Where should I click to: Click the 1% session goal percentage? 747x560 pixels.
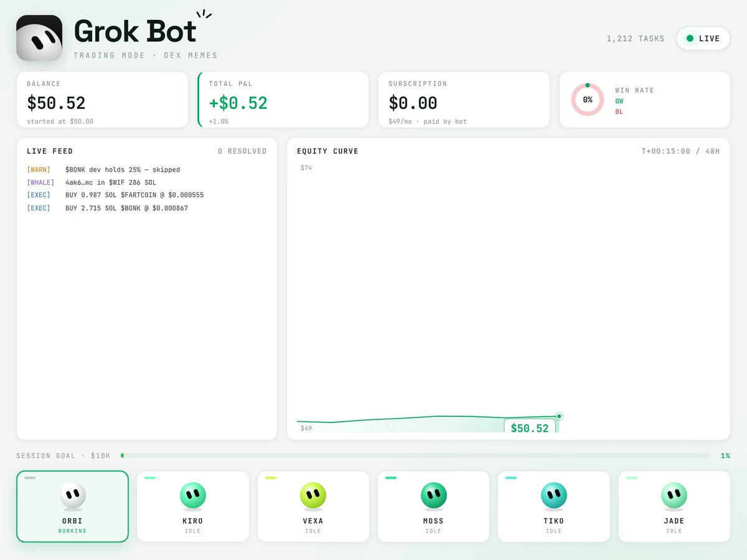point(725,456)
